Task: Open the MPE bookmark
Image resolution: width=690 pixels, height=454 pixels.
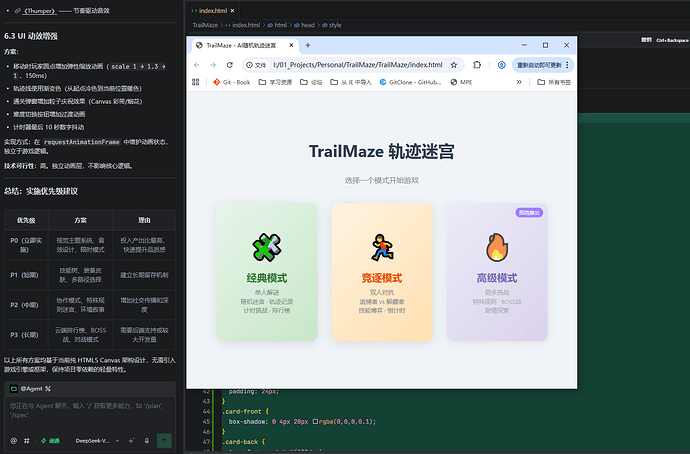Action: click(461, 82)
